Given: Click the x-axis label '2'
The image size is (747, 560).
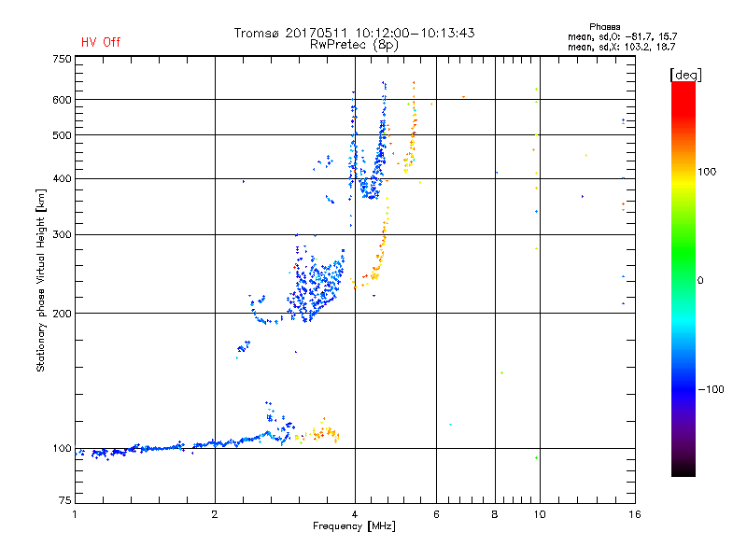Looking at the screenshot, I should [215, 514].
